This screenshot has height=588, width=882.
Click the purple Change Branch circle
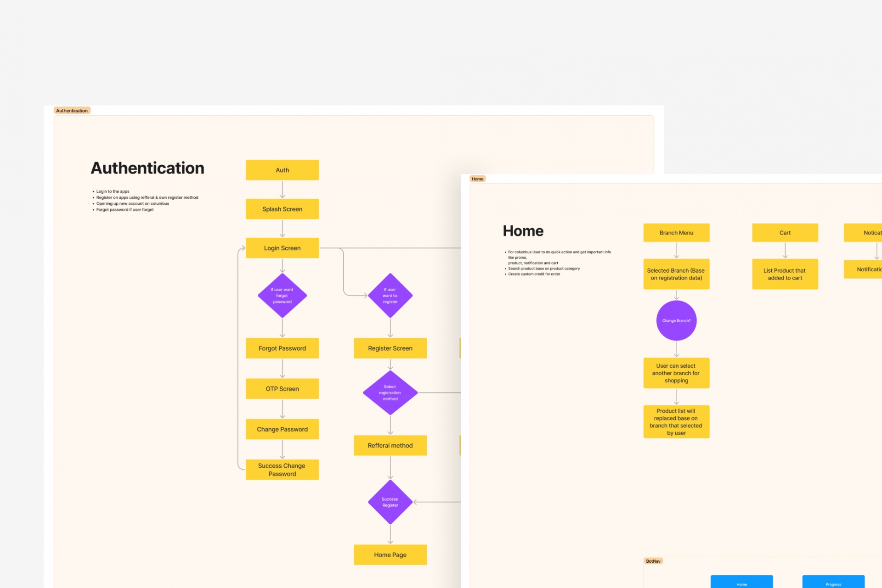point(676,320)
